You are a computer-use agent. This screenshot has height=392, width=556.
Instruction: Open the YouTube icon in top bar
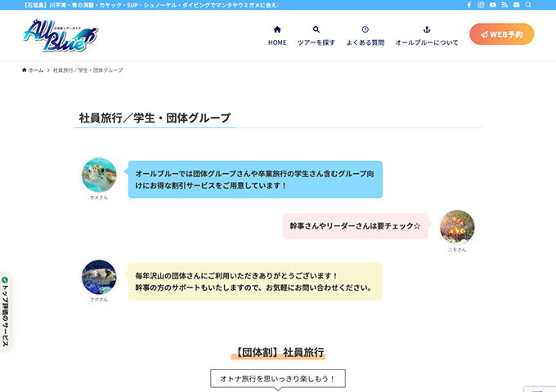click(493, 5)
